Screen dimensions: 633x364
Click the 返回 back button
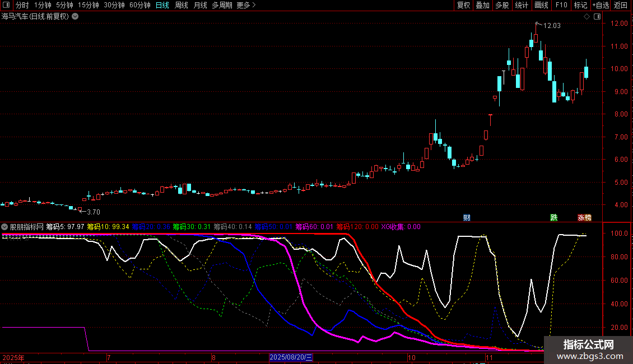click(621, 6)
